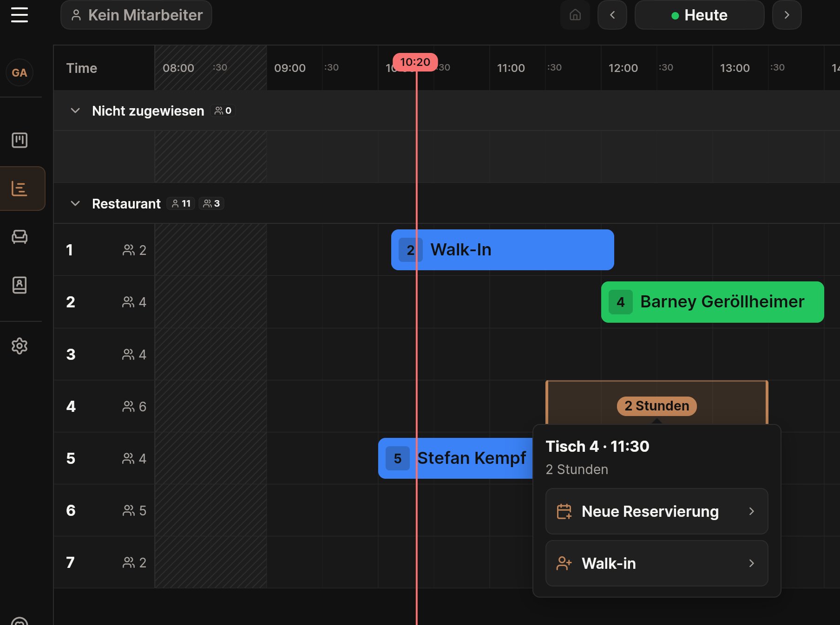
Task: Collapse the Restaurant section
Action: (x=75, y=203)
